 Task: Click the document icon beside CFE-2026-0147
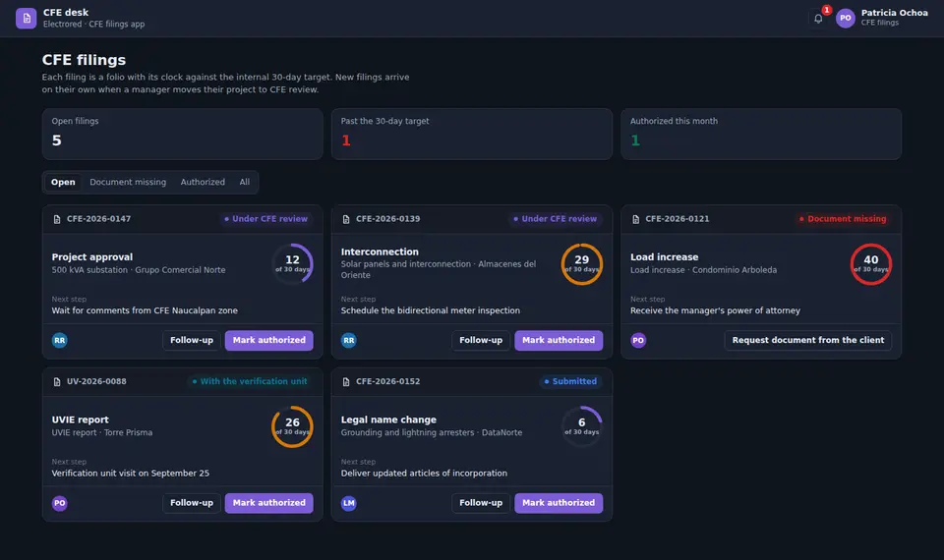point(57,219)
